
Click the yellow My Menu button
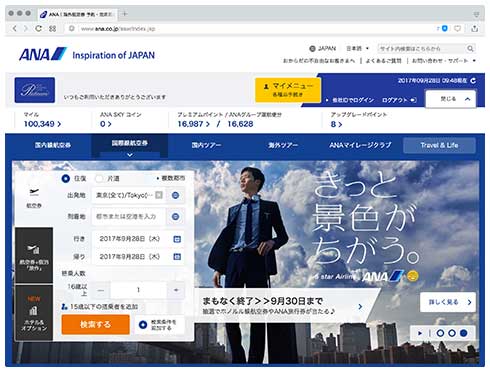pos(288,90)
